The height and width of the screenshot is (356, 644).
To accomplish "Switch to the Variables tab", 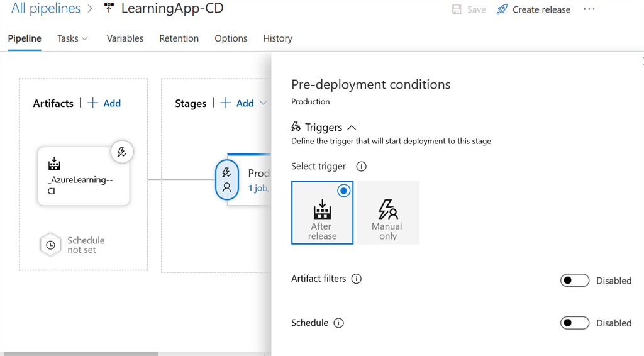I will tap(125, 38).
